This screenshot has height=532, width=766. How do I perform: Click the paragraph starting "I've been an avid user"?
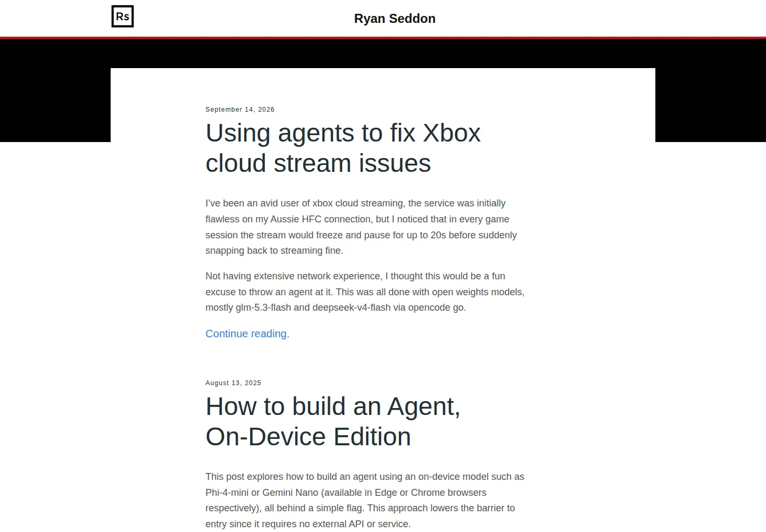[361, 227]
